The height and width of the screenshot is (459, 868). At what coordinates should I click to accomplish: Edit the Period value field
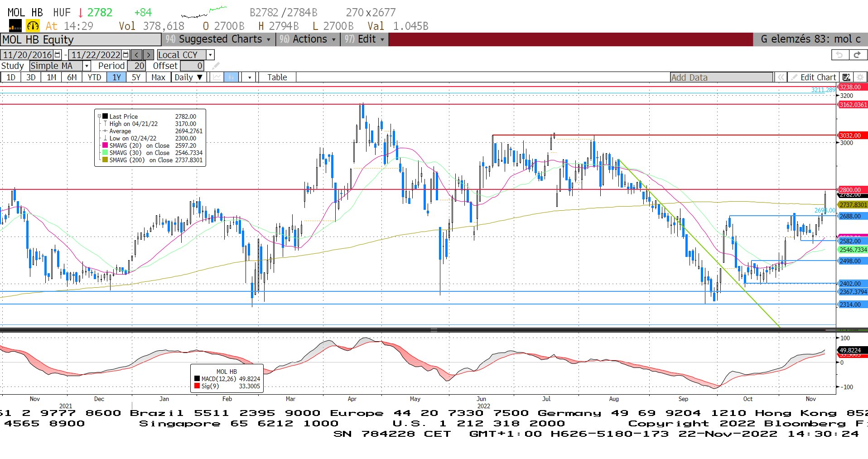[x=136, y=66]
